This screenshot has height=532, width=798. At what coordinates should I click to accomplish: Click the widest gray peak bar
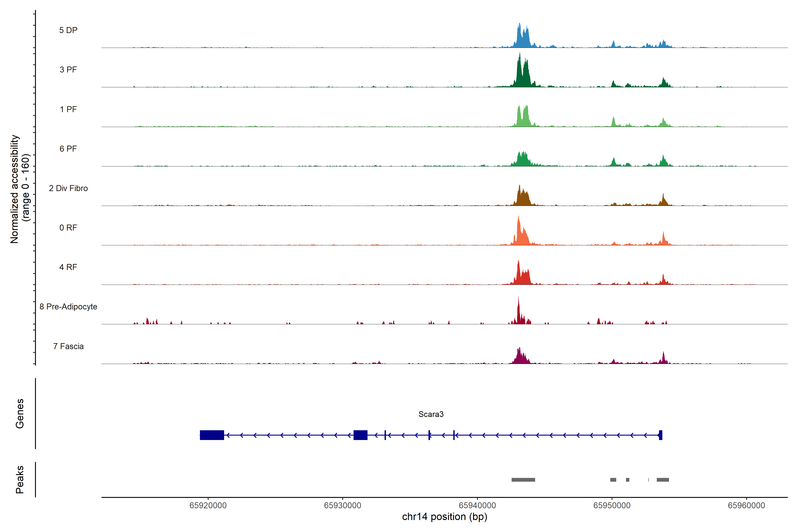click(523, 480)
